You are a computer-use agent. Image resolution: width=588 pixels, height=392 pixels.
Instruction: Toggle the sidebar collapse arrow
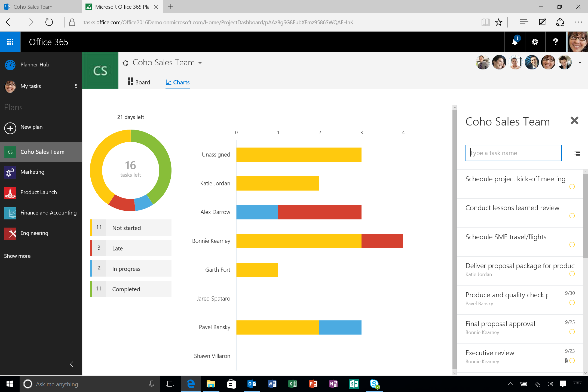pos(71,364)
